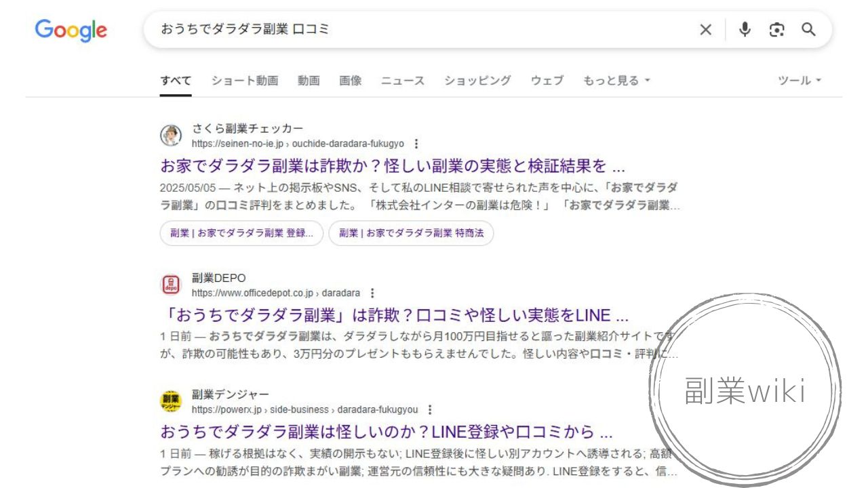The width and height of the screenshot is (868, 488).
Task: Open Google Lens image search icon
Action: tap(776, 30)
